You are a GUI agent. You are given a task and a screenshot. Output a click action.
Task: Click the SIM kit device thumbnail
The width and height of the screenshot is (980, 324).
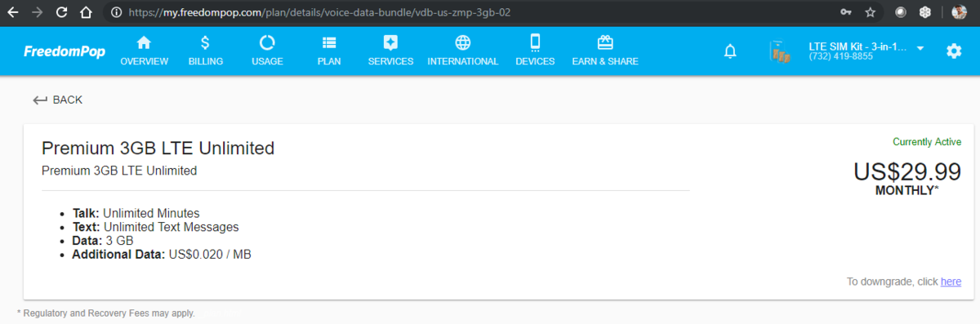click(x=781, y=51)
